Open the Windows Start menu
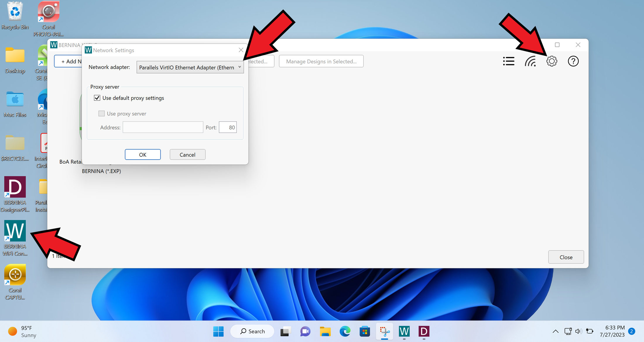The height and width of the screenshot is (342, 644). [218, 331]
